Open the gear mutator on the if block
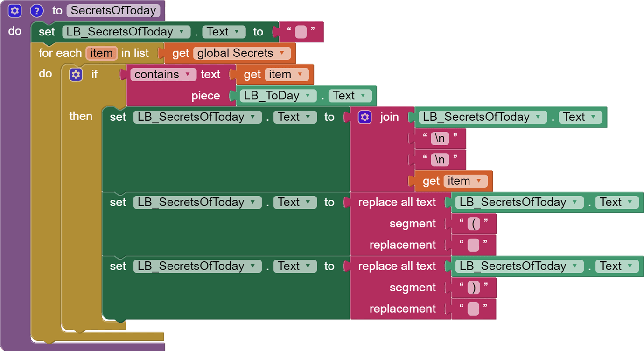The width and height of the screenshot is (644, 351). pyautogui.click(x=76, y=74)
